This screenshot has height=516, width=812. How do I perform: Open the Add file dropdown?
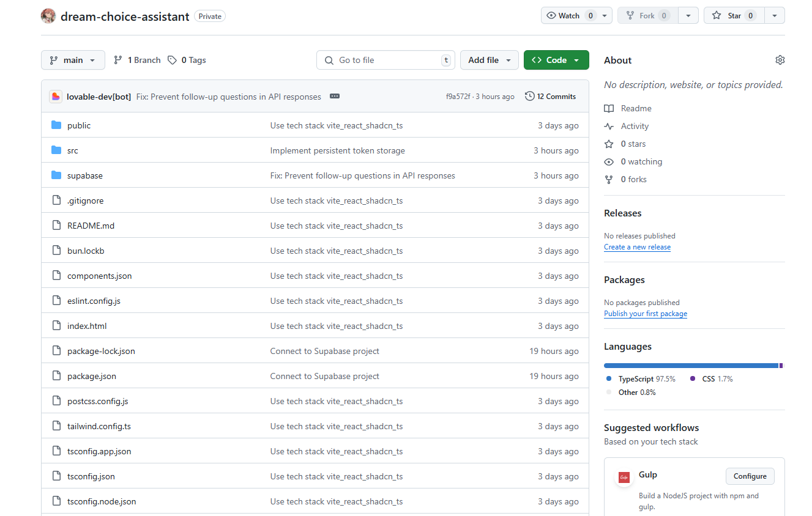[490, 60]
